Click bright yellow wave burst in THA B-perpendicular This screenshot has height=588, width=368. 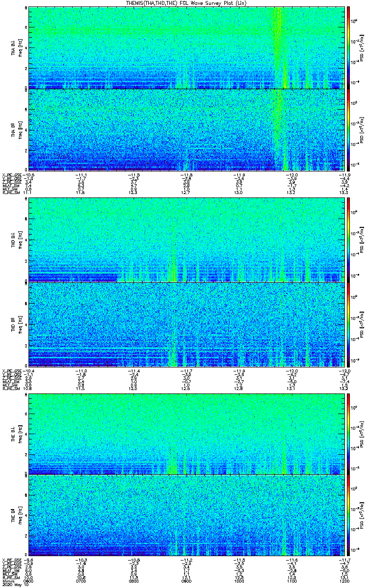pyautogui.click(x=278, y=48)
